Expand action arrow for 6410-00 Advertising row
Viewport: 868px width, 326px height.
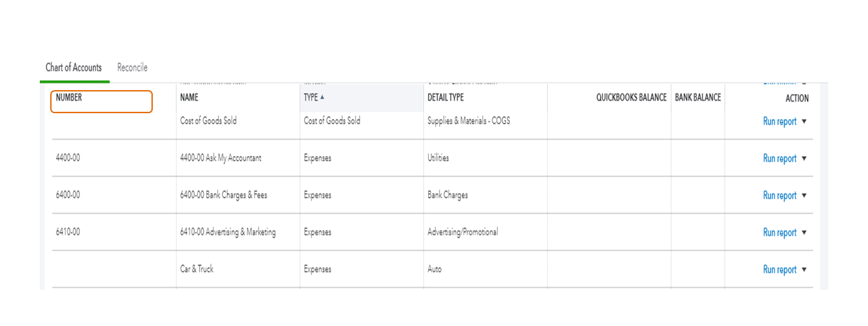[804, 233]
